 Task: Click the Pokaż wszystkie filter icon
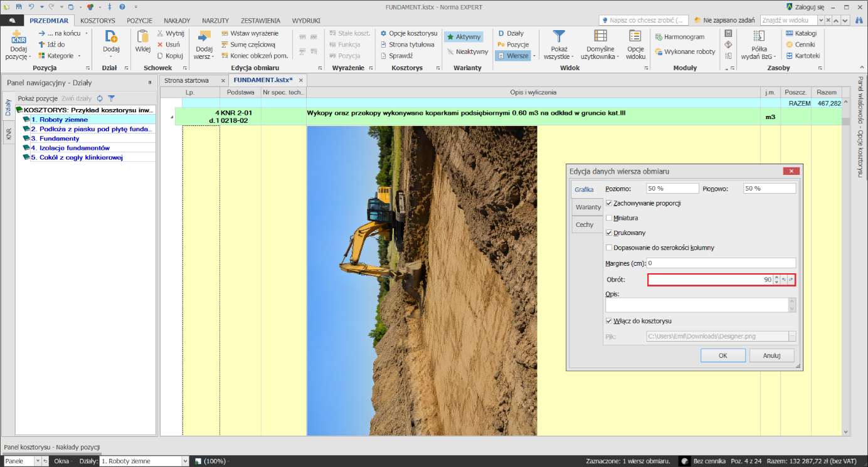[x=558, y=36]
